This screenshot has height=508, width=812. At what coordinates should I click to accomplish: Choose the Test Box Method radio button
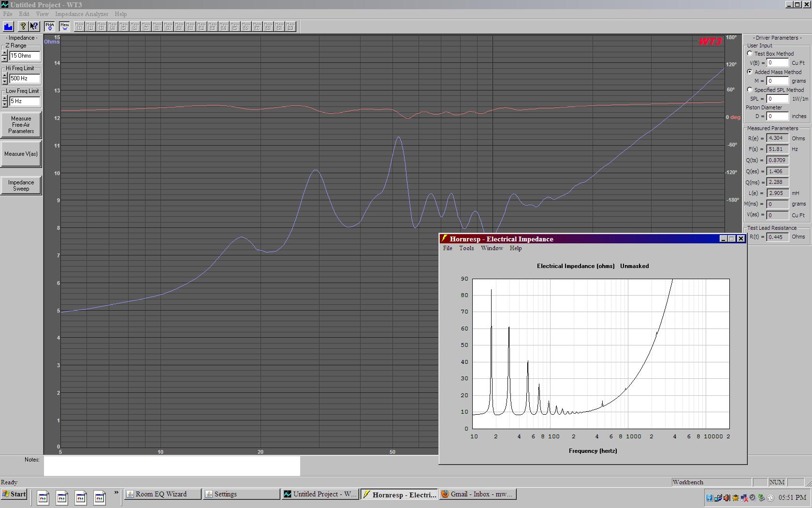750,54
